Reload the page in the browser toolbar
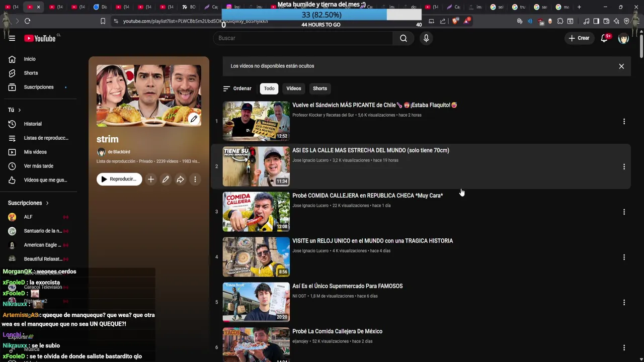The image size is (644, 362). [27, 21]
